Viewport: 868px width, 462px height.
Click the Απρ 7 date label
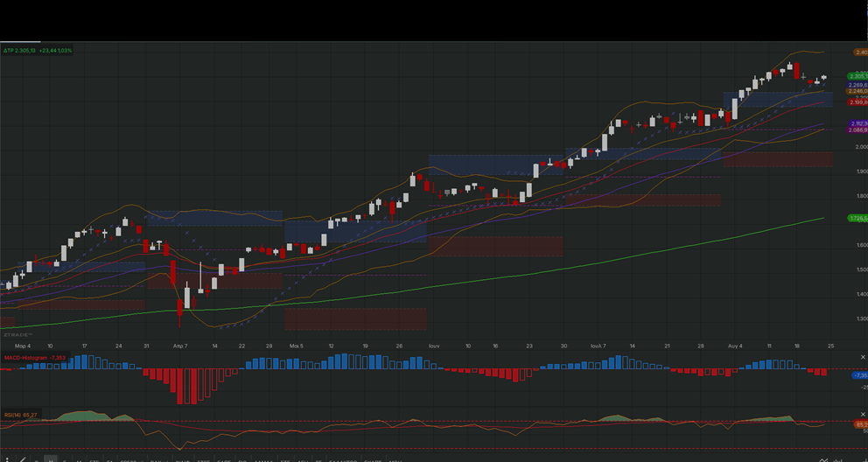click(180, 346)
